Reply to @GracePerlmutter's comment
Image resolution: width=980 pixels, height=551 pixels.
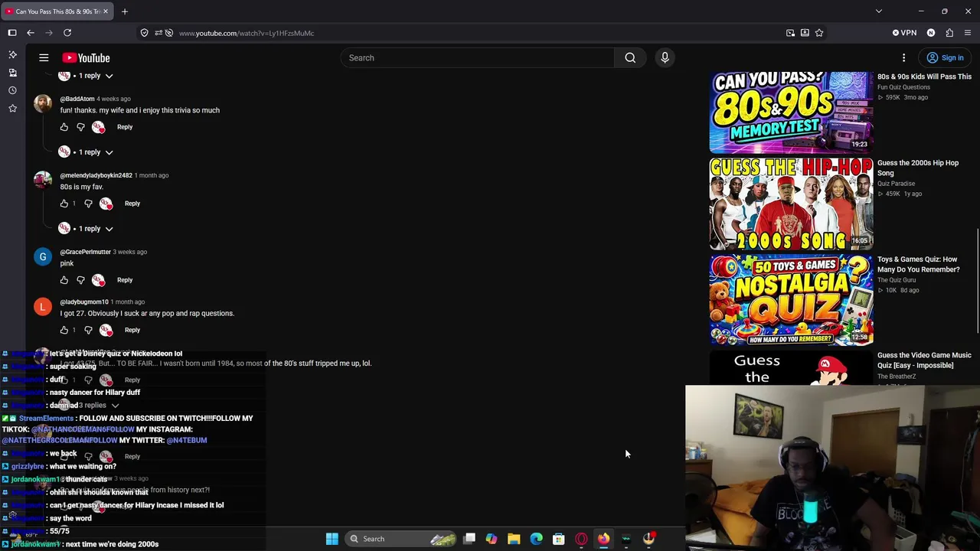click(125, 280)
